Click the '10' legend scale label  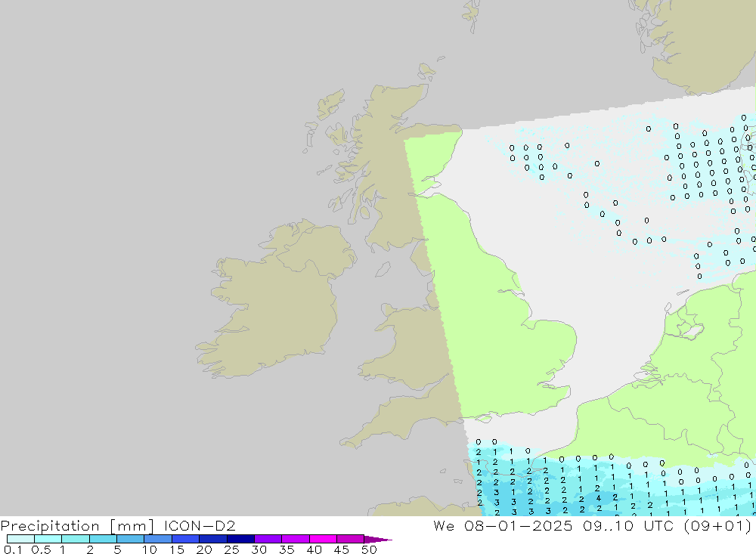[149, 549]
